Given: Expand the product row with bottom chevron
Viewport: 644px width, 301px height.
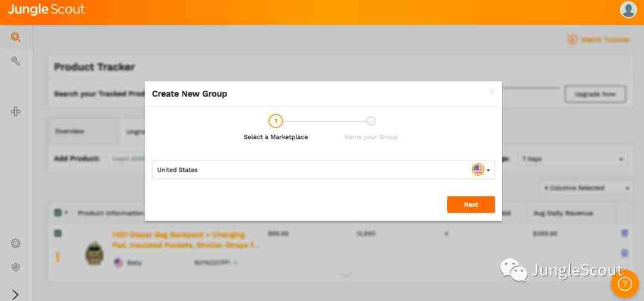Looking at the screenshot, I should [x=346, y=275].
